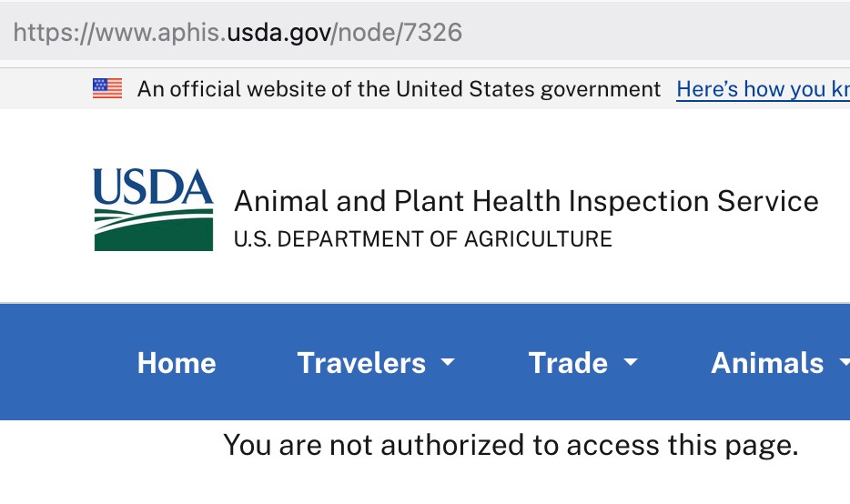This screenshot has width=850, height=504.
Task: Expand the Travelers dropdown arrow
Action: [x=448, y=362]
